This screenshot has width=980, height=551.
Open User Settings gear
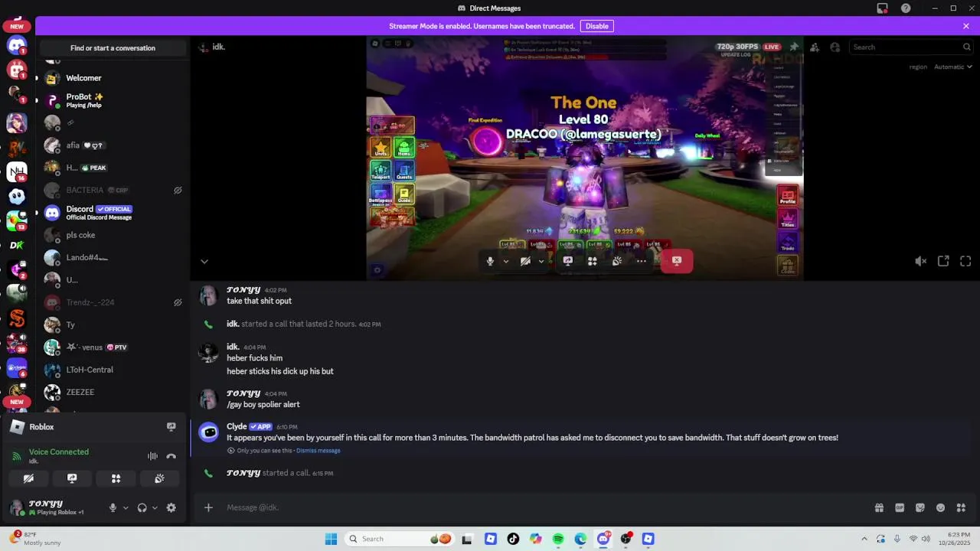click(171, 507)
